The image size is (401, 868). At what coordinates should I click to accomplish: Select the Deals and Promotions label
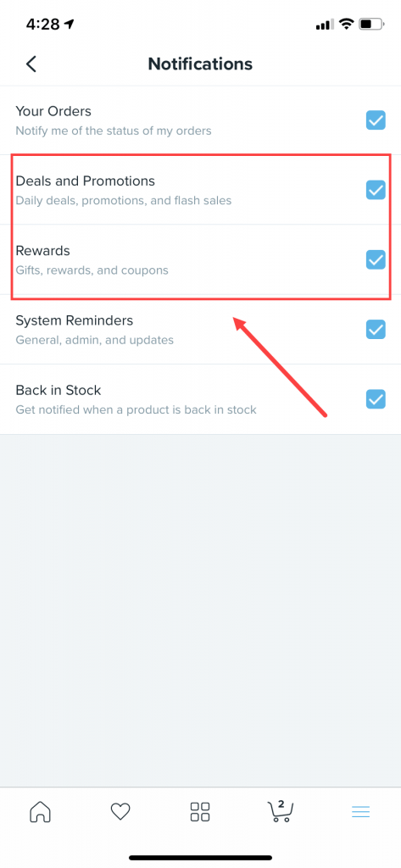click(x=86, y=181)
